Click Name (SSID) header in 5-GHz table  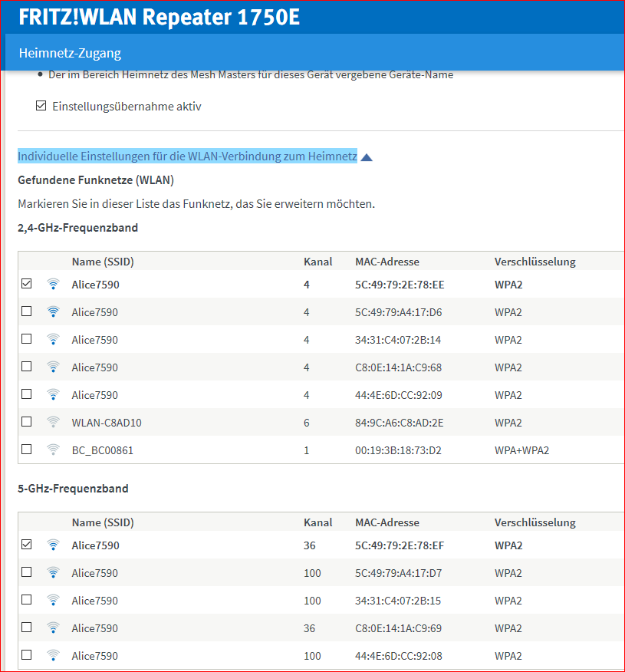(x=103, y=522)
